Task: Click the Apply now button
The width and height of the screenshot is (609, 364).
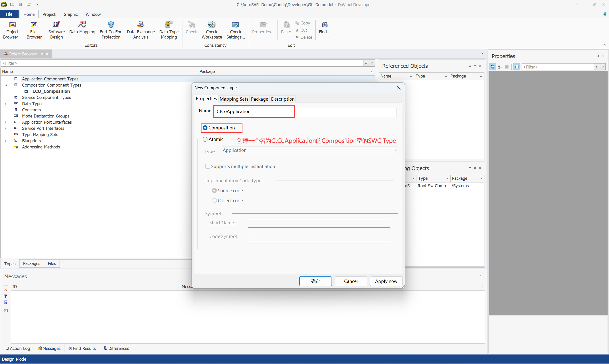Action: point(386,281)
